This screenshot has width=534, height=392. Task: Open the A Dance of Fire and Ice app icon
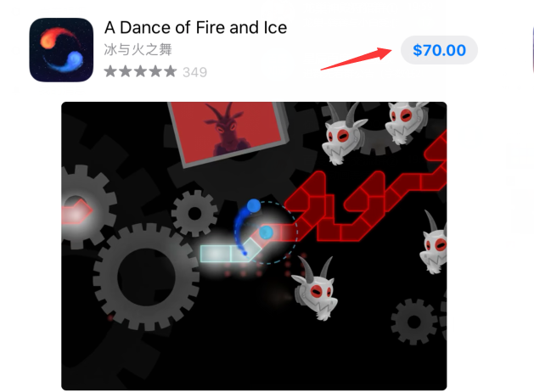[x=61, y=50]
